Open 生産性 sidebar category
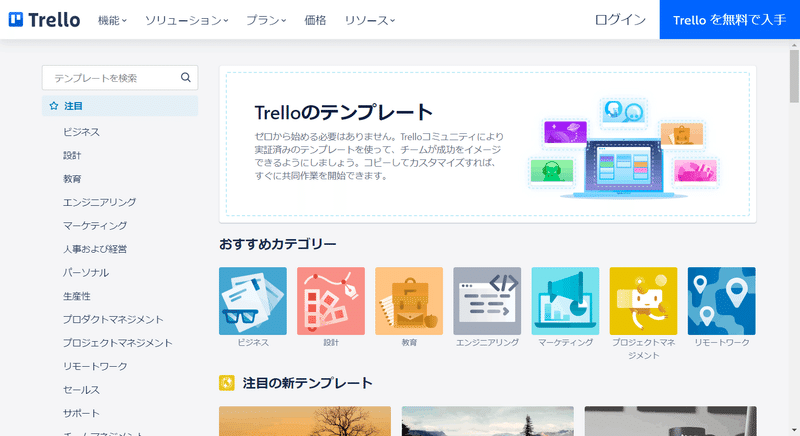The width and height of the screenshot is (800, 436). point(77,296)
